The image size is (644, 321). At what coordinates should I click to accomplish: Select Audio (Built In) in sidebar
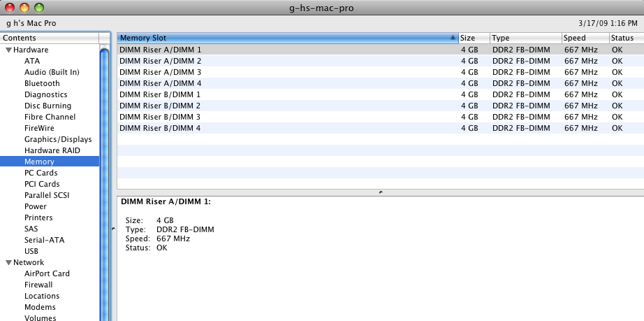coord(52,72)
